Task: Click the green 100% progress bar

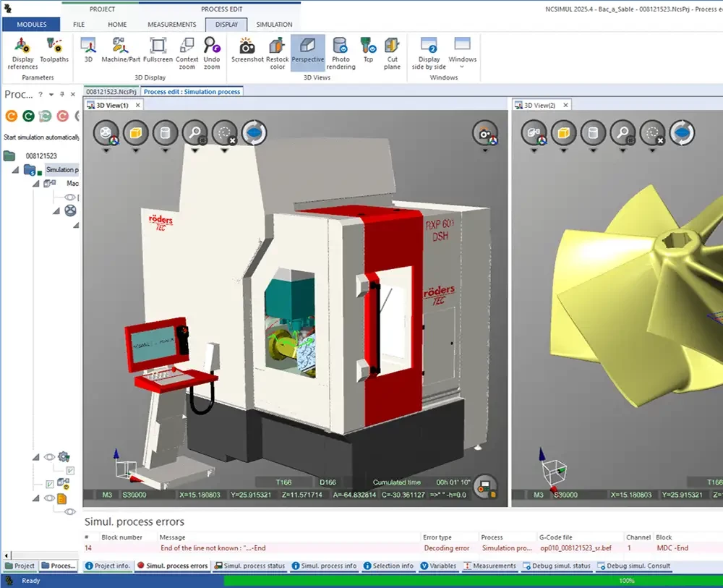Action: click(x=473, y=581)
